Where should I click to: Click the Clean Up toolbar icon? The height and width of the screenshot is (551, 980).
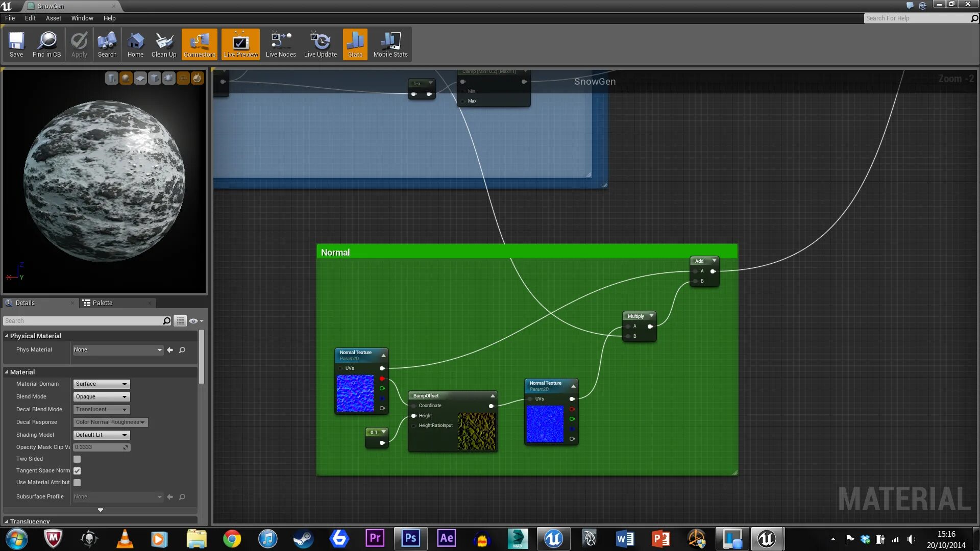tap(163, 45)
